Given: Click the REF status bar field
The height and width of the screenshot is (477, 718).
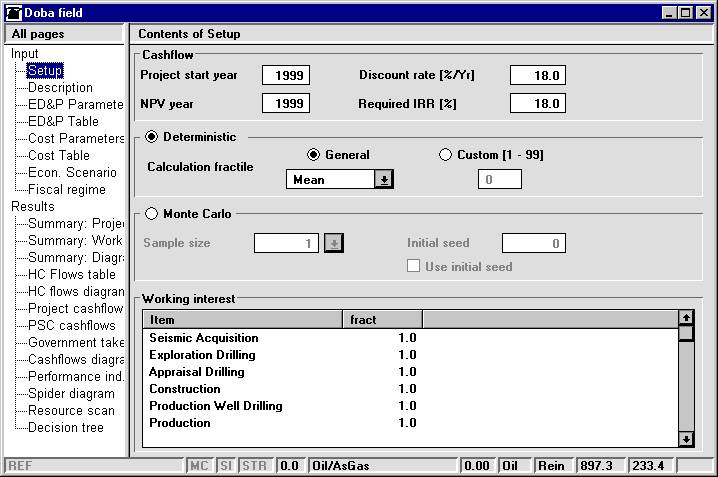Looking at the screenshot, I should click(x=93, y=466).
